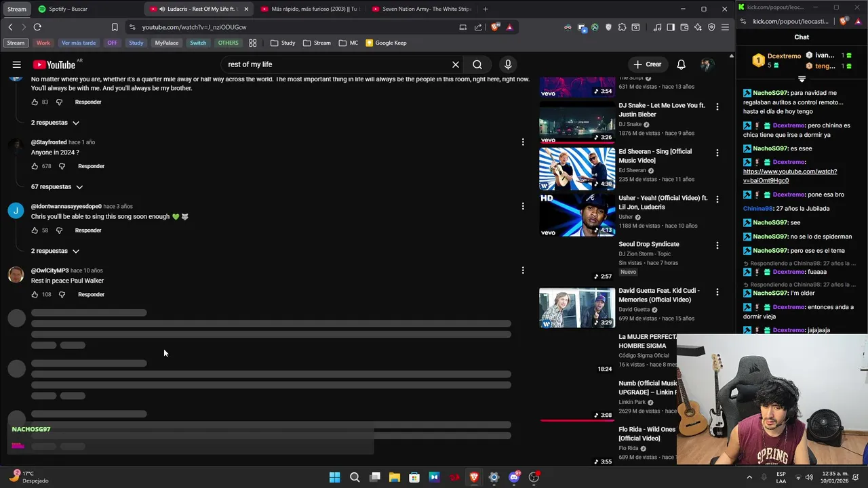Open the Work bookmark group
Viewport: 868px width, 488px height.
tap(43, 43)
